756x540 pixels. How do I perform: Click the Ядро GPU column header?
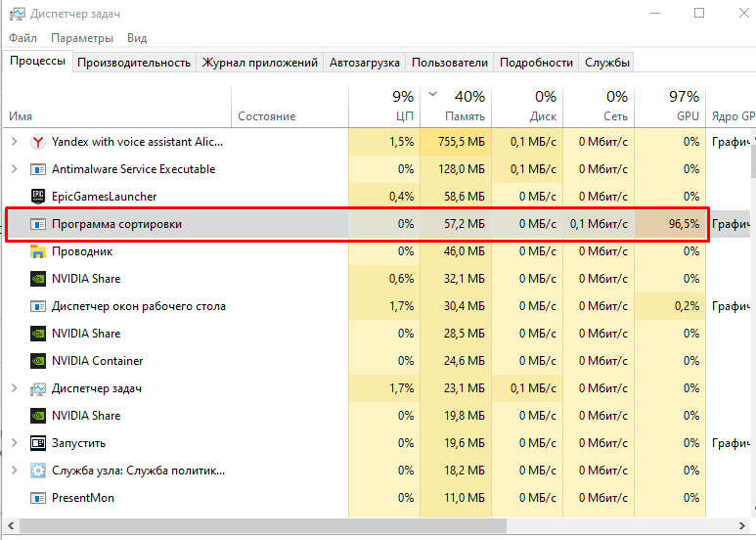[731, 107]
